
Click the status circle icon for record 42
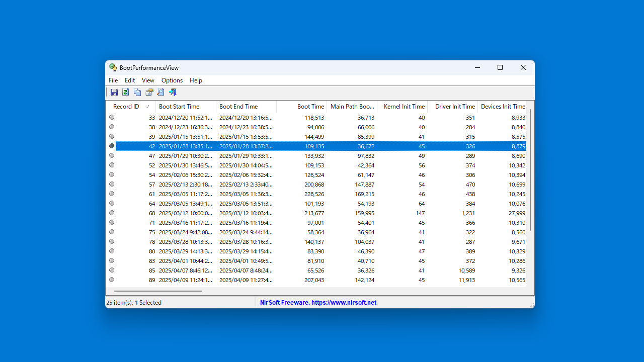[x=112, y=146]
